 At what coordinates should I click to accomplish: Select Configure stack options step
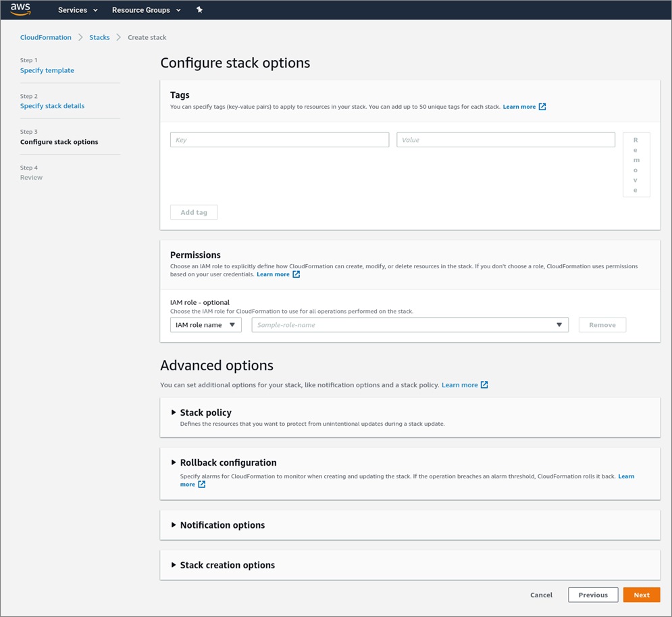click(59, 142)
